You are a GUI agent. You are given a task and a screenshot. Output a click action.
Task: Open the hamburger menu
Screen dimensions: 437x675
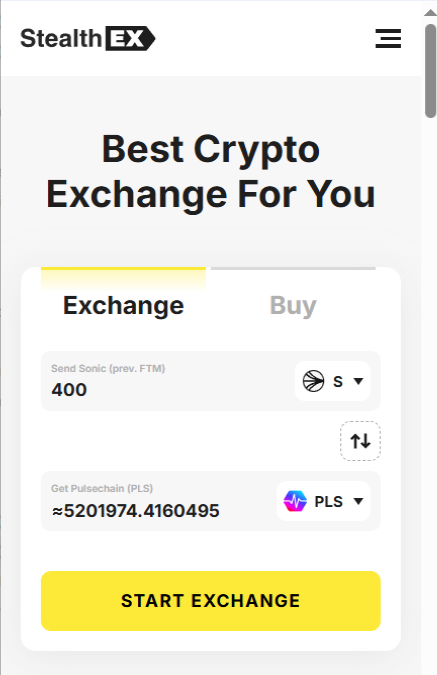click(x=388, y=38)
